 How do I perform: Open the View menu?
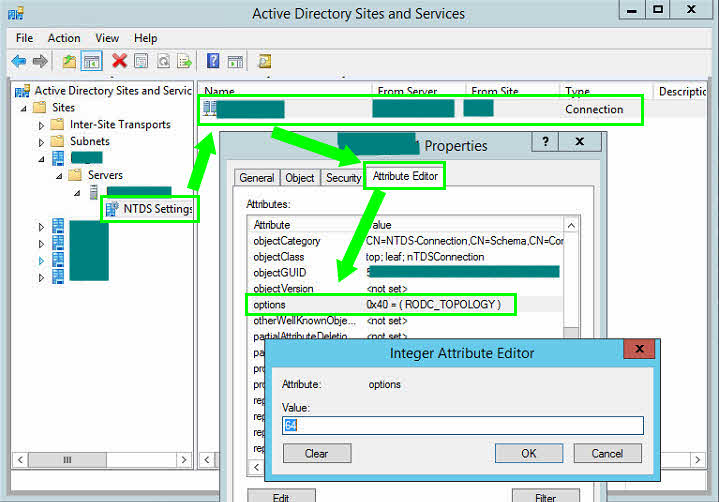click(x=107, y=38)
